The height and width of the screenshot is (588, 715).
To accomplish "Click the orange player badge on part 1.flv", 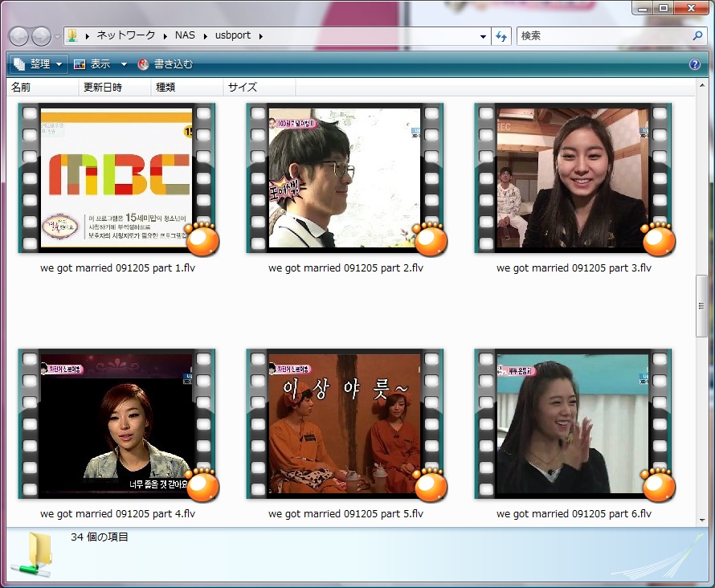I will click(x=202, y=239).
